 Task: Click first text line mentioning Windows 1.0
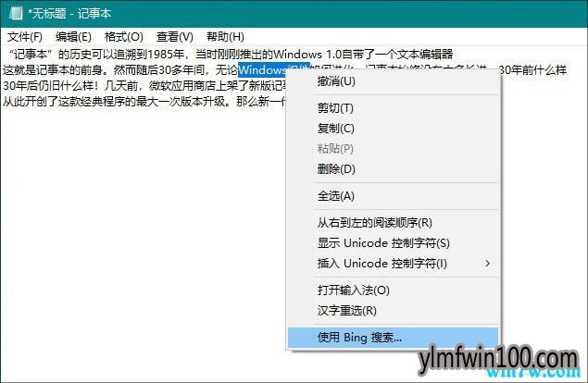[x=230, y=55]
